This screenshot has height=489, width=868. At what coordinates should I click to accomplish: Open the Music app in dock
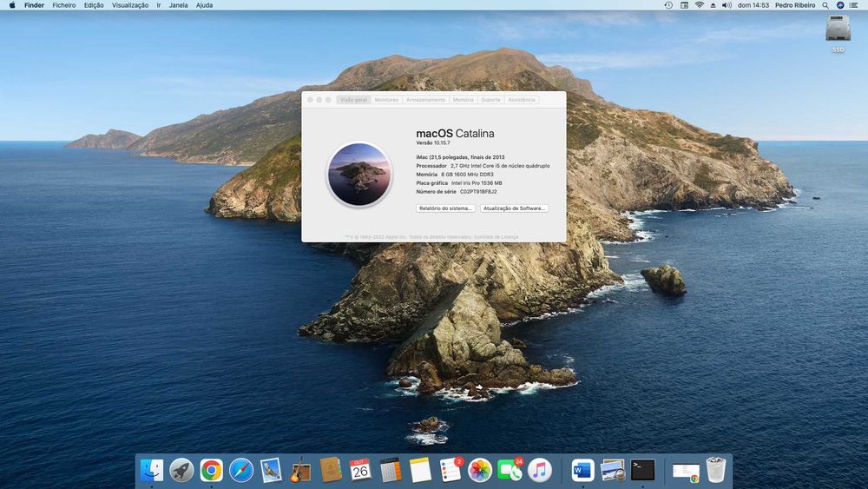[x=540, y=470]
